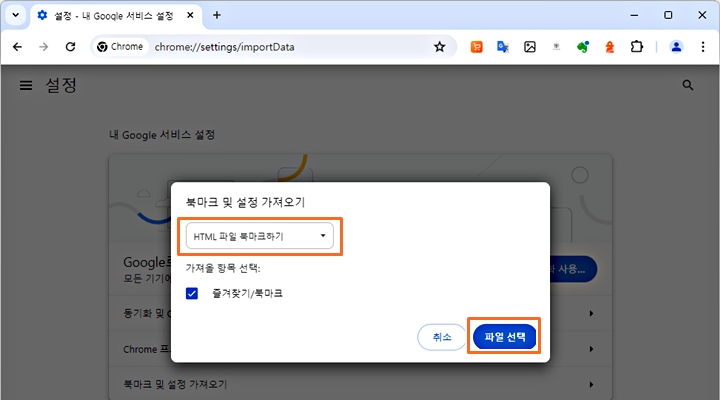Click the 설정 page title
The height and width of the screenshot is (400, 720).
coord(61,85)
